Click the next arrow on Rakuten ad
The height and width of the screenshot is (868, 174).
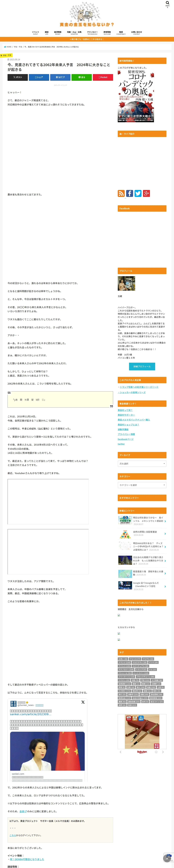pos(163,752)
